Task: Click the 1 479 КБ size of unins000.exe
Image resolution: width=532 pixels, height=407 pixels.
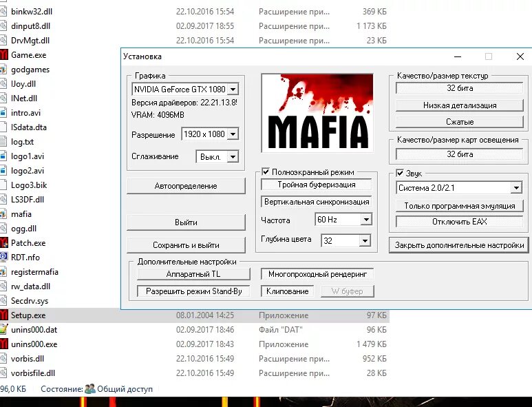Action: 372,344
